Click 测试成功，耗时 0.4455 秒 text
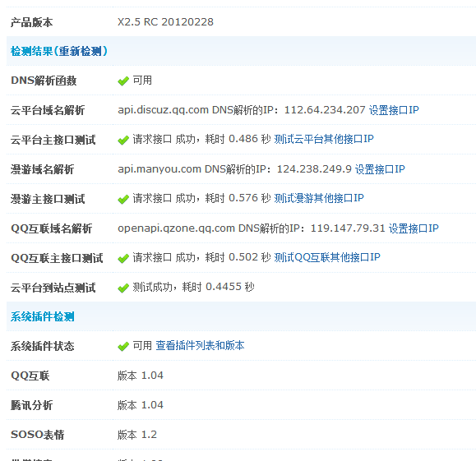 coord(194,287)
